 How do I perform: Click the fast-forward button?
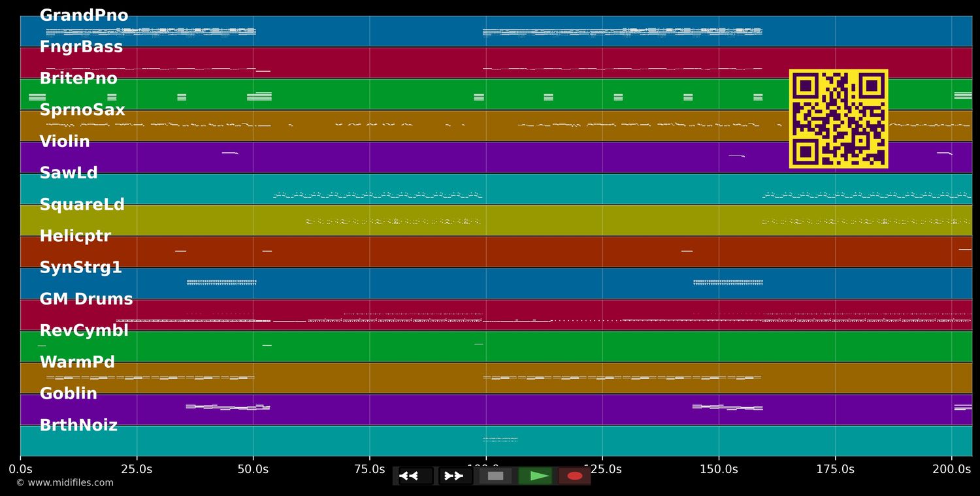coord(455,476)
